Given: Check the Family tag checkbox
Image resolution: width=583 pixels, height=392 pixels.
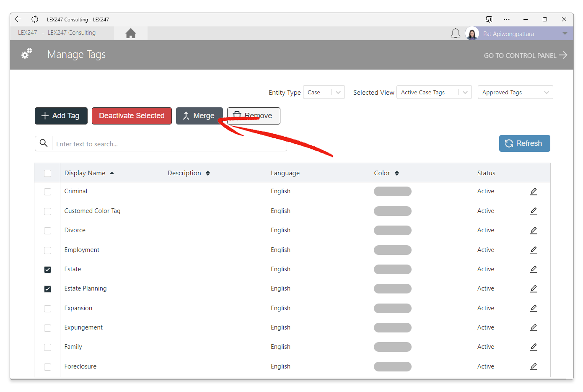Looking at the screenshot, I should pyautogui.click(x=47, y=347).
